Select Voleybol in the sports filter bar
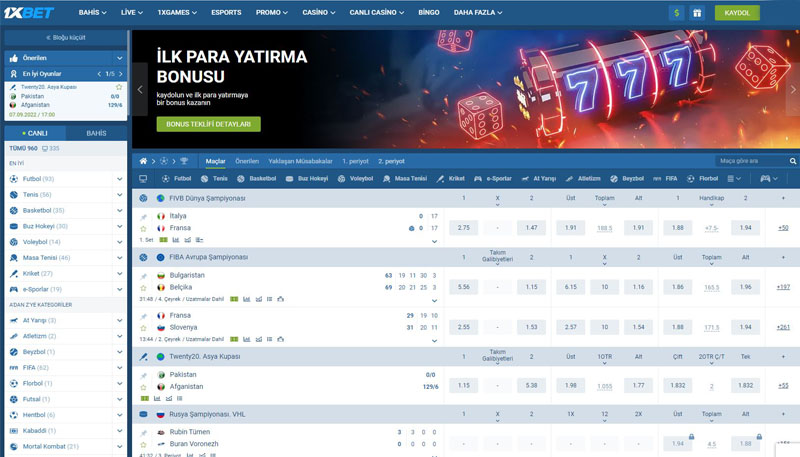This screenshot has height=457, width=800. (356, 179)
